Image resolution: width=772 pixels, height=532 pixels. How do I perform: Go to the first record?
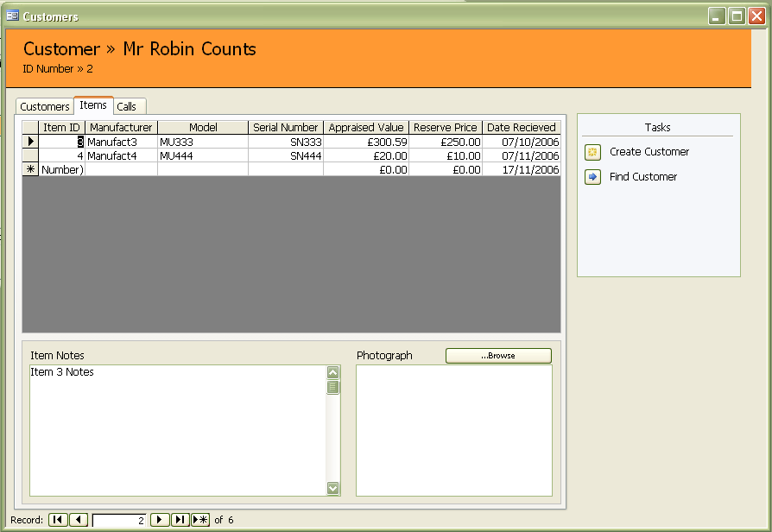tap(58, 520)
